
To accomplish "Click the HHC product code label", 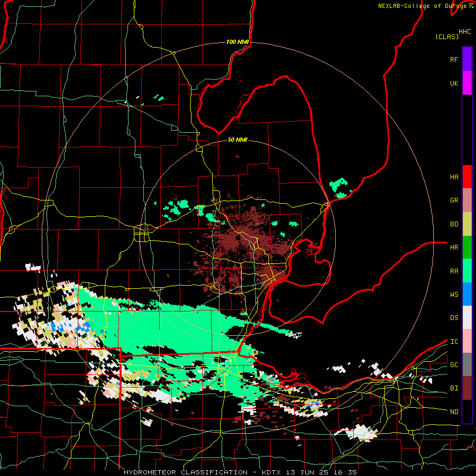I will (464, 32).
